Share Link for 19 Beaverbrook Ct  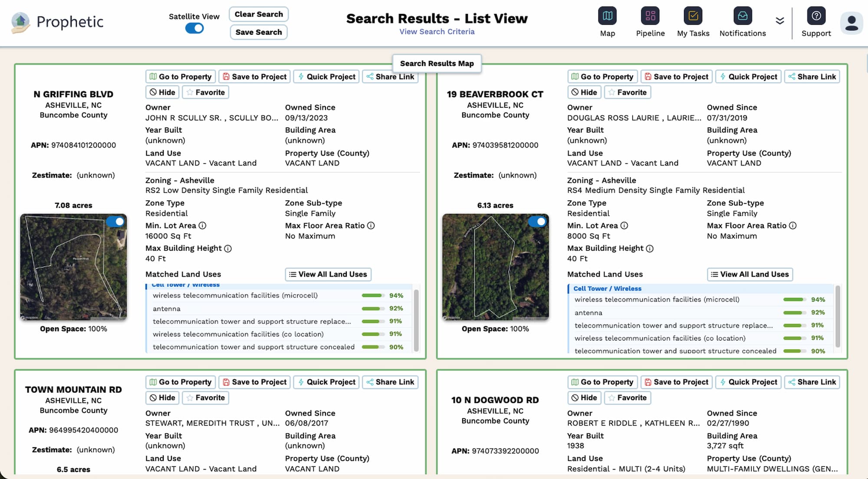812,77
